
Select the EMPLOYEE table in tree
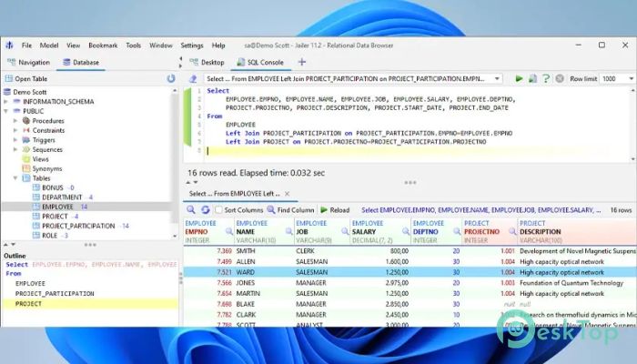coord(57,207)
